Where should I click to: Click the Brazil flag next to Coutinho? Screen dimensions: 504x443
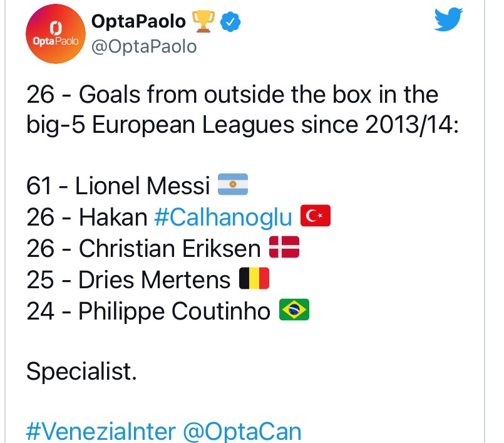[294, 311]
